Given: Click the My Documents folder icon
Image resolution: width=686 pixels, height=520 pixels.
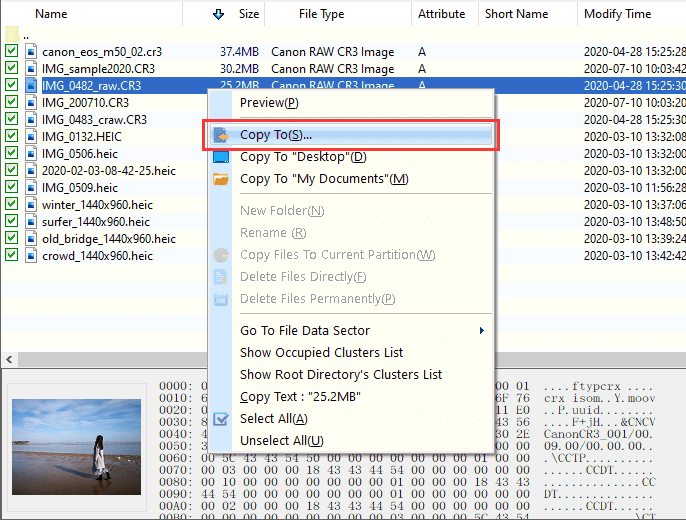Looking at the screenshot, I should pos(221,179).
